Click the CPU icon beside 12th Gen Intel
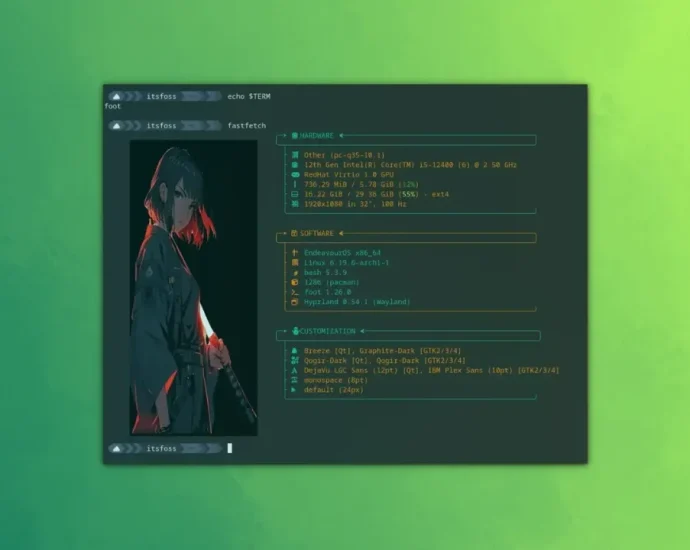 (295, 165)
